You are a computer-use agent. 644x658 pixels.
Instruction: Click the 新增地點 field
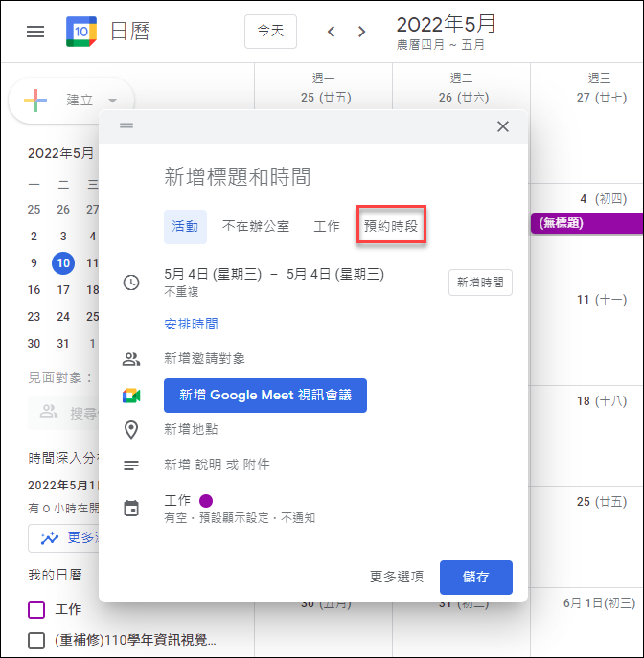point(191,429)
